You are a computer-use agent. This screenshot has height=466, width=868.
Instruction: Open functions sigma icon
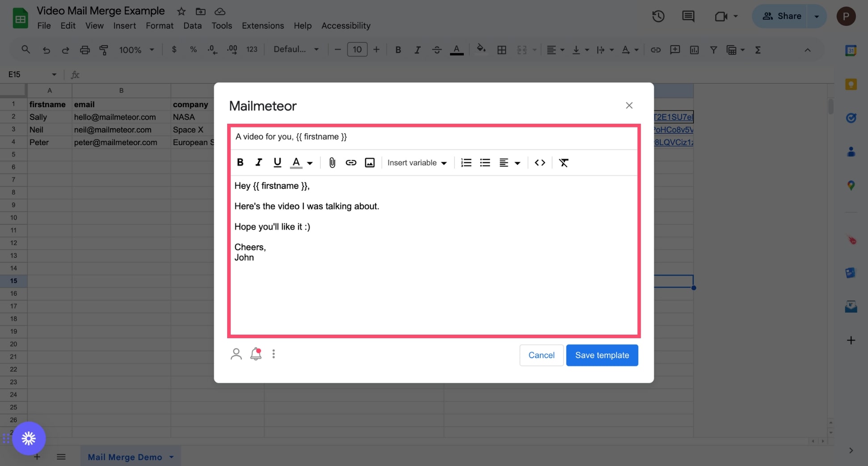click(x=758, y=50)
